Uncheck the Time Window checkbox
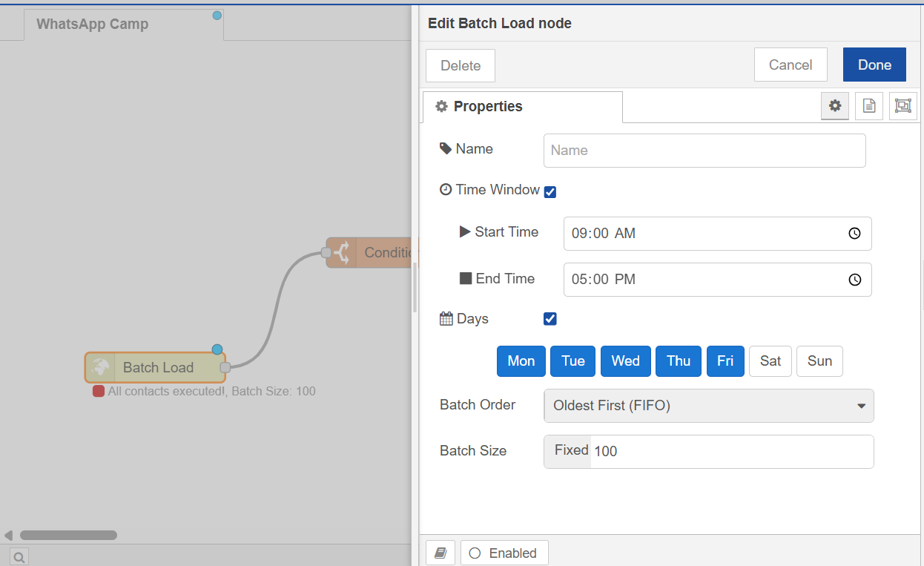Screen dimensions: 924x566 pos(550,192)
